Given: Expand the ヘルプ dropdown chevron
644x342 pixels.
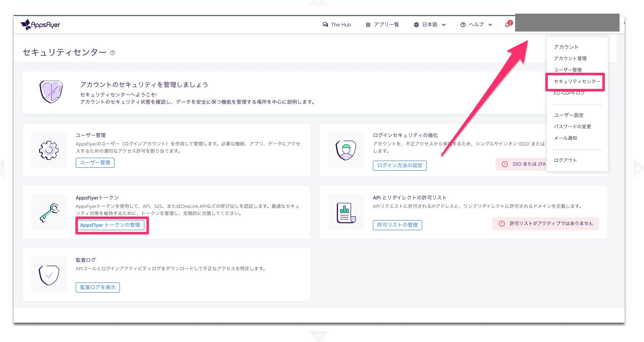Looking at the screenshot, I should pyautogui.click(x=490, y=25).
